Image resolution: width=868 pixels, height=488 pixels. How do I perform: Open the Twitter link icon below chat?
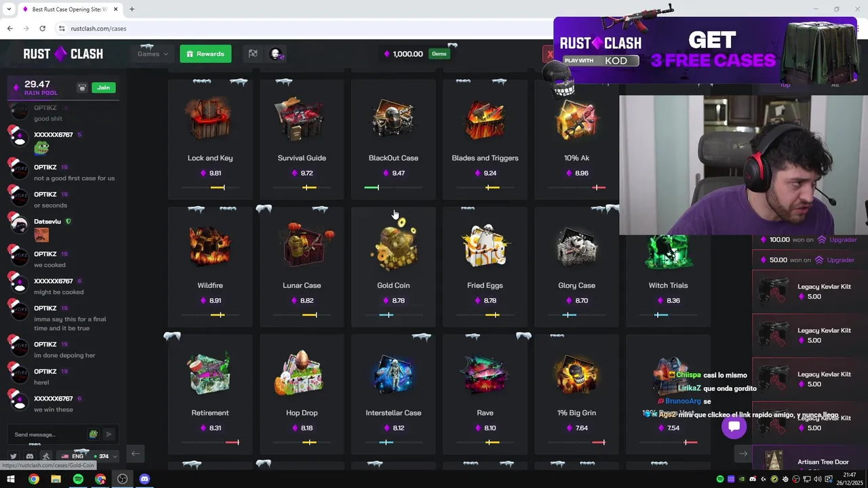pyautogui.click(x=13, y=456)
